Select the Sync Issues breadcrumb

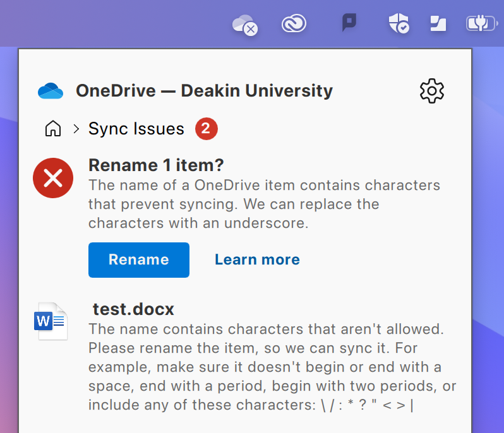pyautogui.click(x=136, y=129)
